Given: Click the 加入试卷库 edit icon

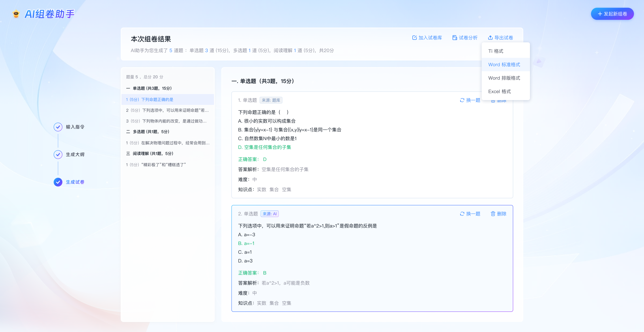Looking at the screenshot, I should (414, 38).
